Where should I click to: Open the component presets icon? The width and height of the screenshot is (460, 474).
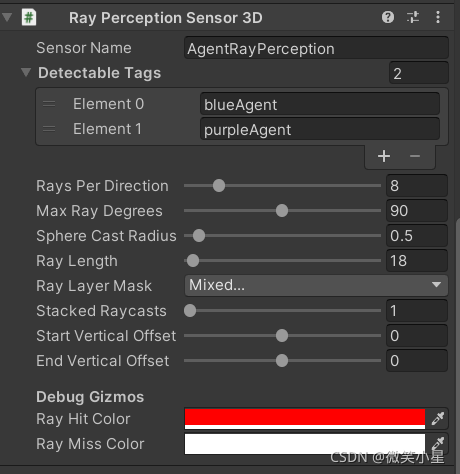pos(413,17)
